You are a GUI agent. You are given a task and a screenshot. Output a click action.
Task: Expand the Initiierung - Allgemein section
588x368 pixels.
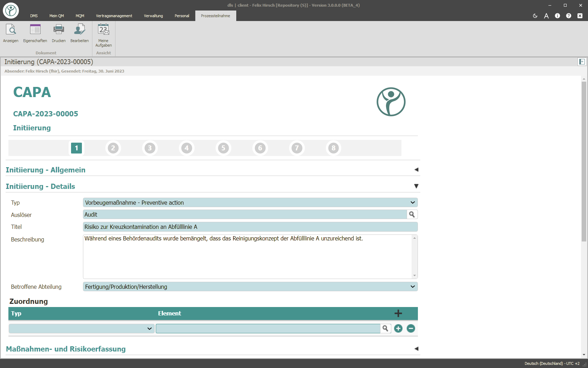(x=416, y=169)
